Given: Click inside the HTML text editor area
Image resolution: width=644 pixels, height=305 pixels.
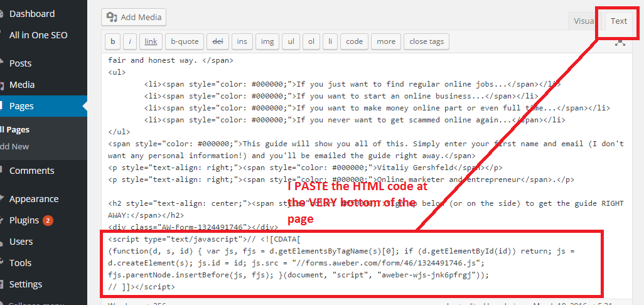Looking at the screenshot, I should [x=367, y=176].
